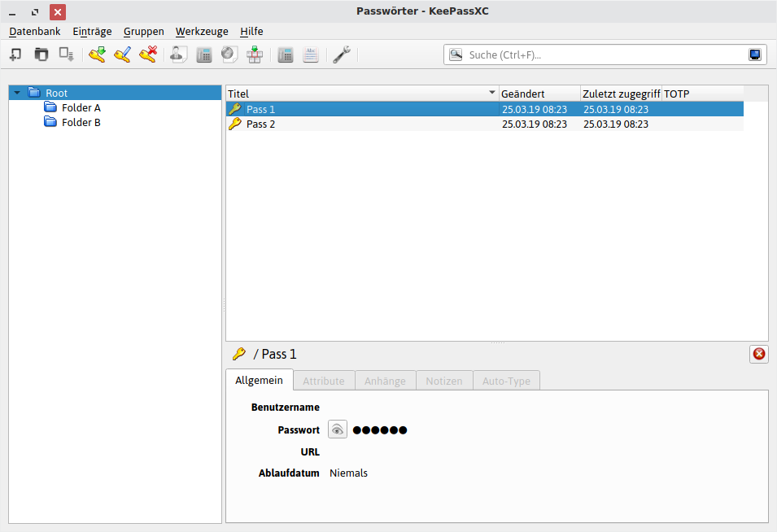Select the Root group label
The height and width of the screenshot is (532, 777).
pos(56,93)
